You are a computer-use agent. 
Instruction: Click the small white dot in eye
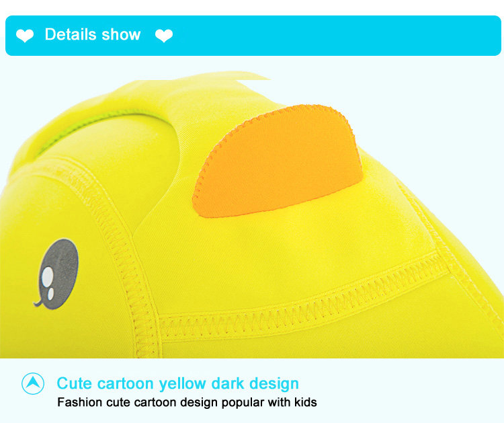pyautogui.click(x=51, y=294)
